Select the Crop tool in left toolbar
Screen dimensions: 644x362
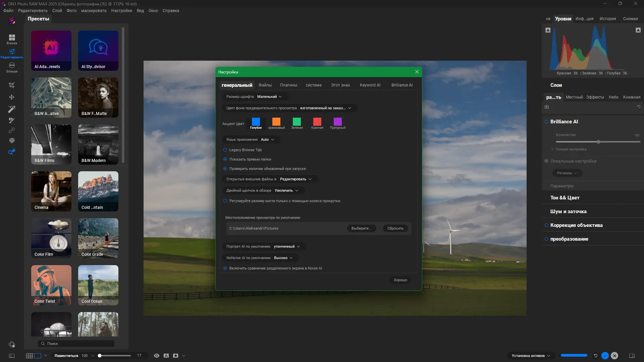(x=12, y=85)
